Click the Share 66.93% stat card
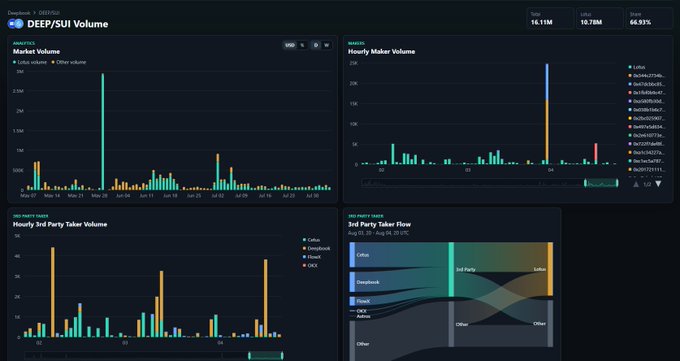The image size is (680, 361). coord(649,18)
